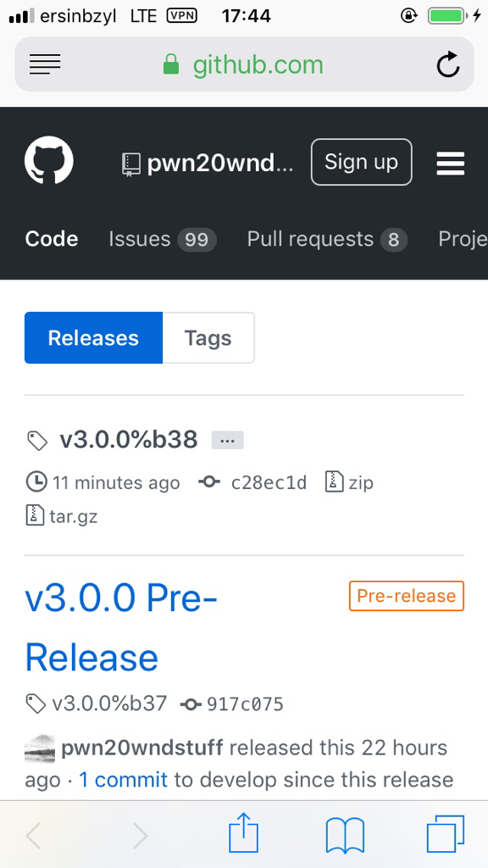Download the zip archive of v3.0.0%b38
Screen dimensions: 488x868
pos(349,482)
